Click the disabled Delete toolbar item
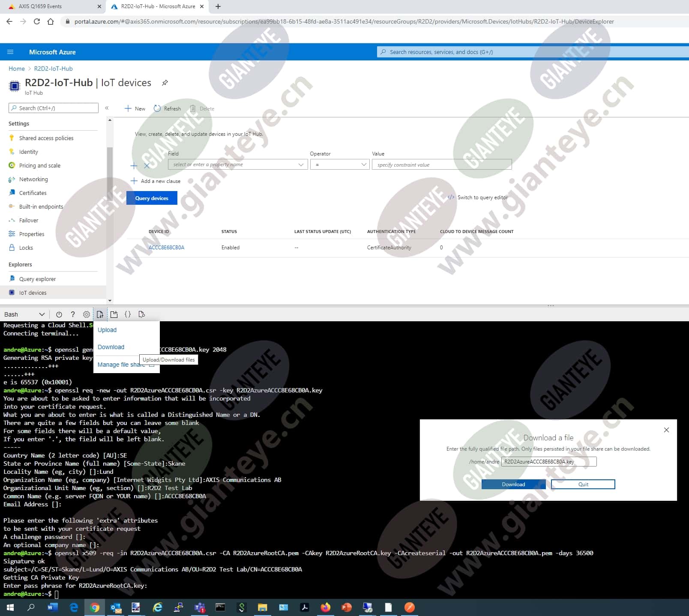Viewport: 689px width, 616px height. (x=202, y=108)
